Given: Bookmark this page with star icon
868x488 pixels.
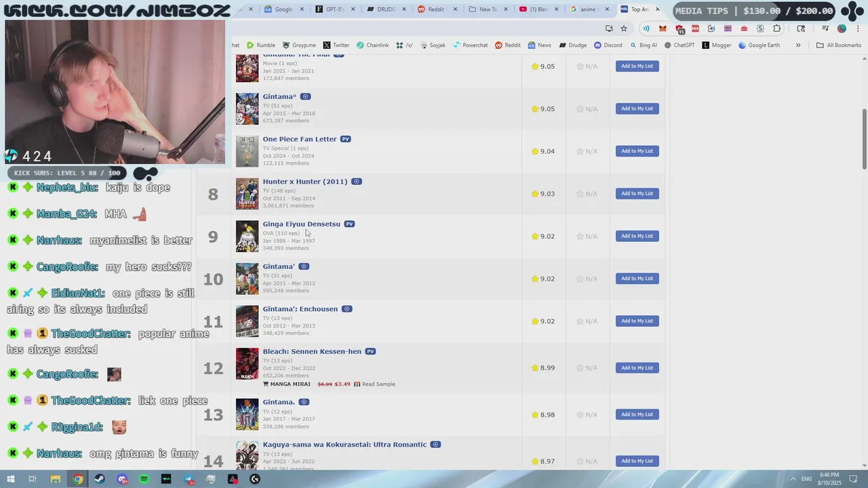Looking at the screenshot, I should coord(624,28).
